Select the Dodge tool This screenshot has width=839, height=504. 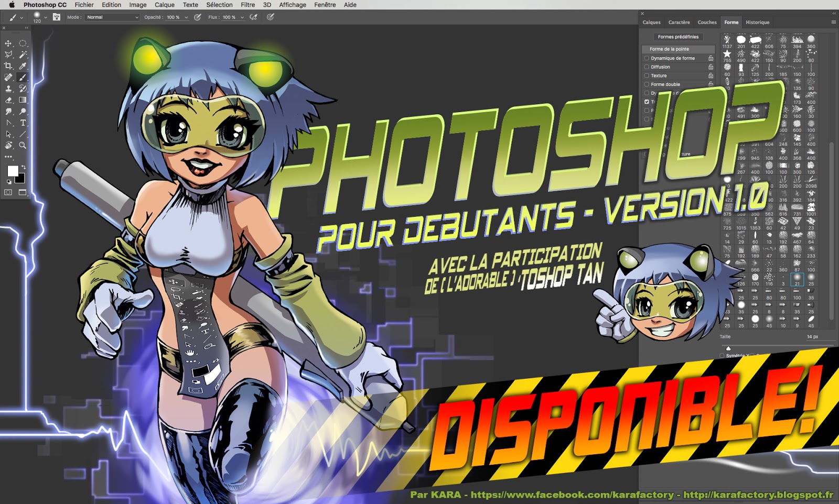click(x=23, y=112)
